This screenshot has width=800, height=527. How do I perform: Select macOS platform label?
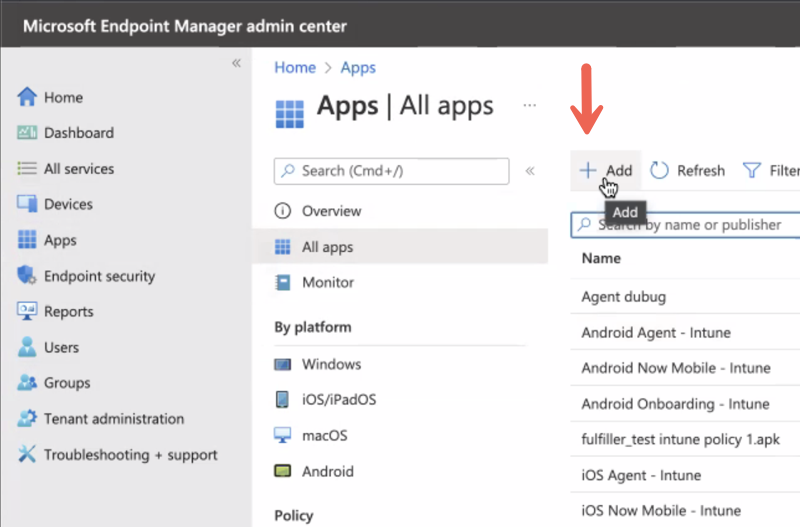click(x=324, y=435)
